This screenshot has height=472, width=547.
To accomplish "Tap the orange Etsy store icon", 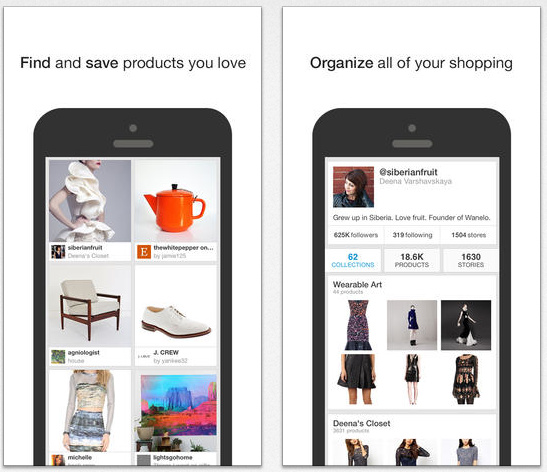I will point(144,252).
